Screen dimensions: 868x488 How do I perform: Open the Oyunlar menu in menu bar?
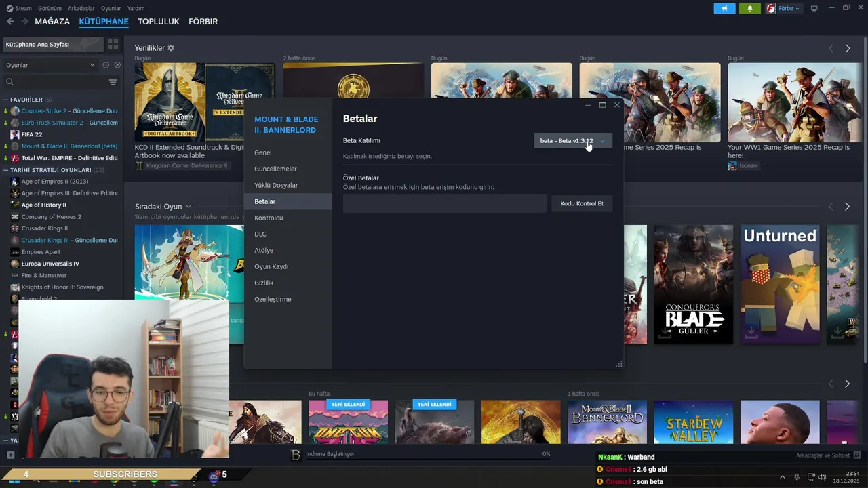tap(111, 8)
